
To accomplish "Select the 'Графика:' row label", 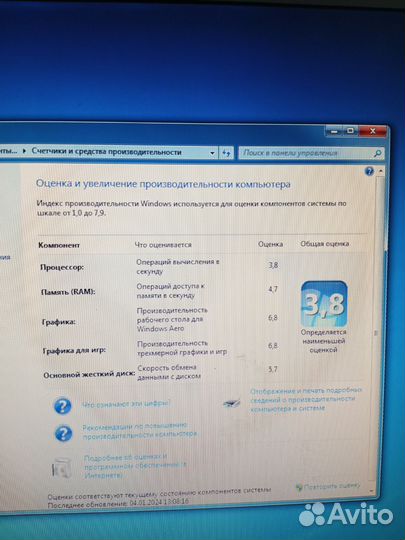I will click(x=59, y=322).
